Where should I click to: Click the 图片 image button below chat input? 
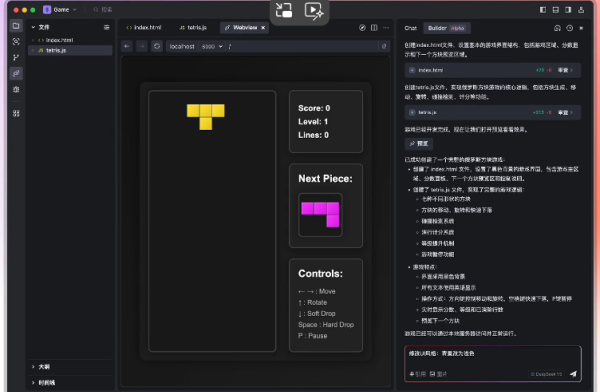point(439,374)
